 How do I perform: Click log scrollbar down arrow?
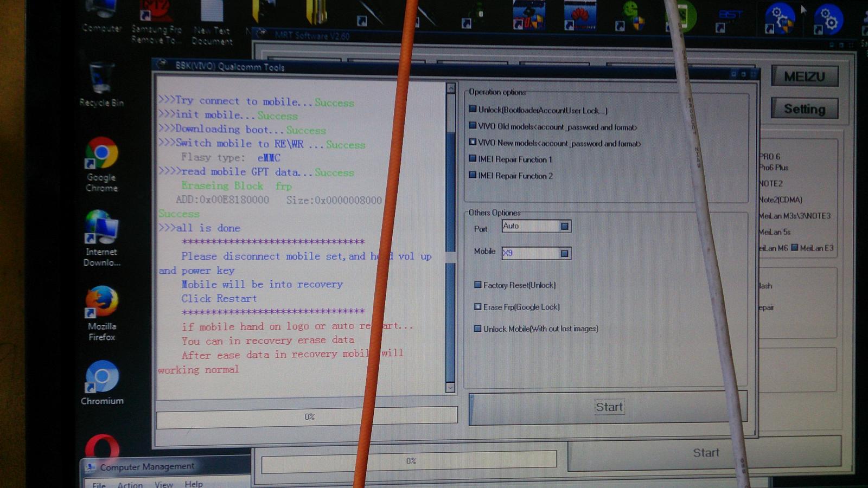pyautogui.click(x=450, y=387)
